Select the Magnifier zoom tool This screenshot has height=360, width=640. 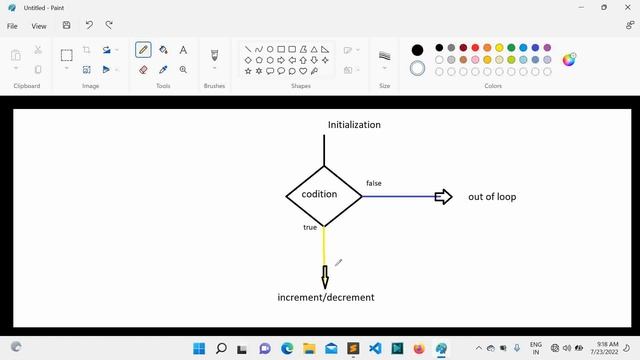coord(183,70)
